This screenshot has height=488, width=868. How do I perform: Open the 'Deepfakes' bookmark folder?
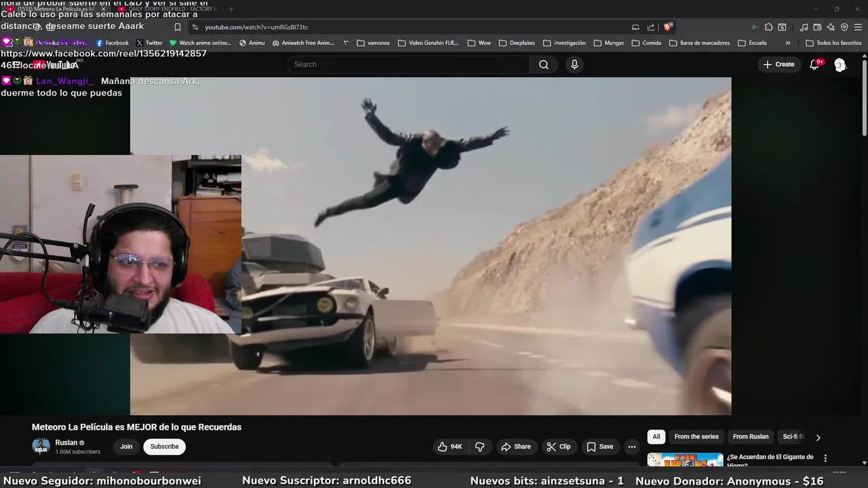pos(516,43)
